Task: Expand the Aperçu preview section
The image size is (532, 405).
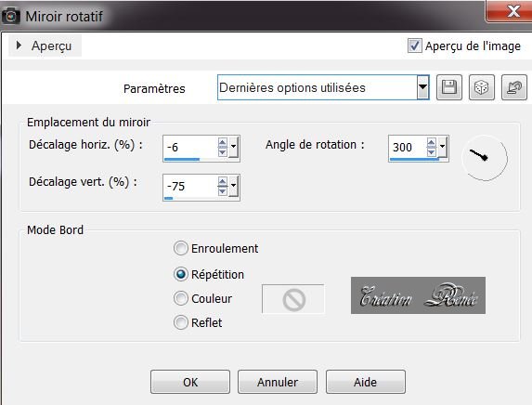Action: 19,46
